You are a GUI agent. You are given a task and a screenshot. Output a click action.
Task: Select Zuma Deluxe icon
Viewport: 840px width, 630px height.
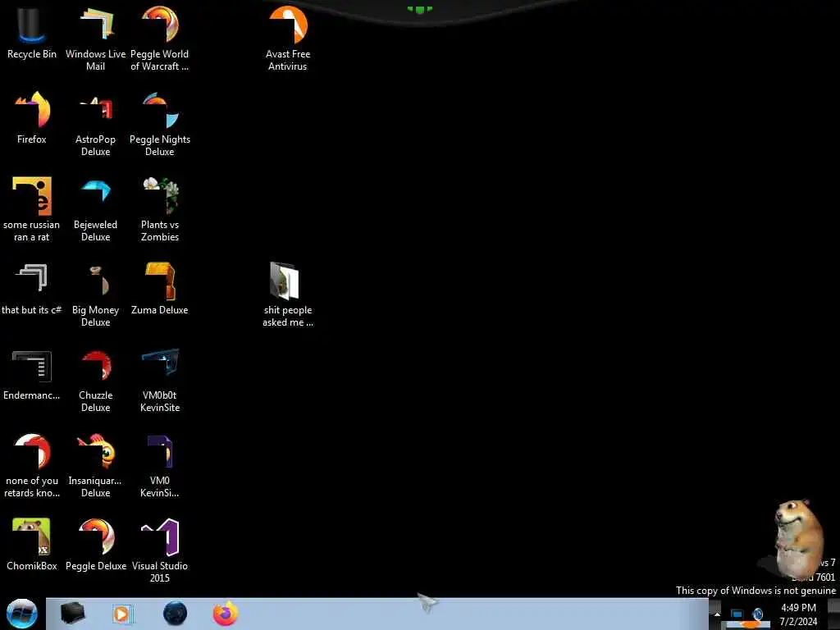coord(160,288)
